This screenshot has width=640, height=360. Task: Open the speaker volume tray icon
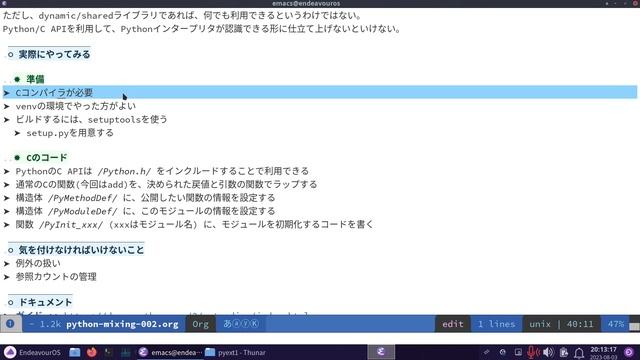point(548,352)
